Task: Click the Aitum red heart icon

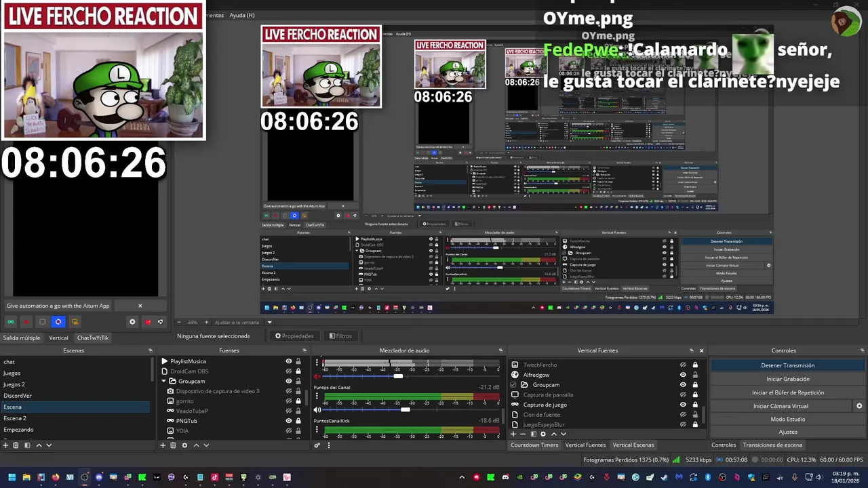Action: pyautogui.click(x=148, y=322)
